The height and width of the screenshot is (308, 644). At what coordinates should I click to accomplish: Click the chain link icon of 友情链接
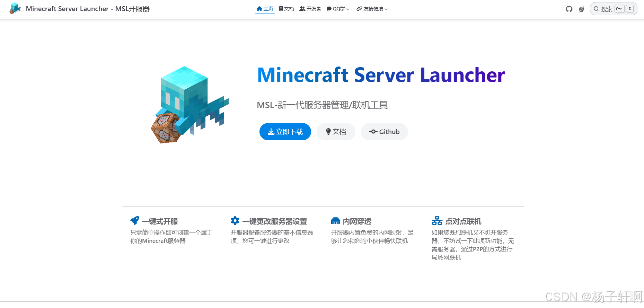pos(360,9)
